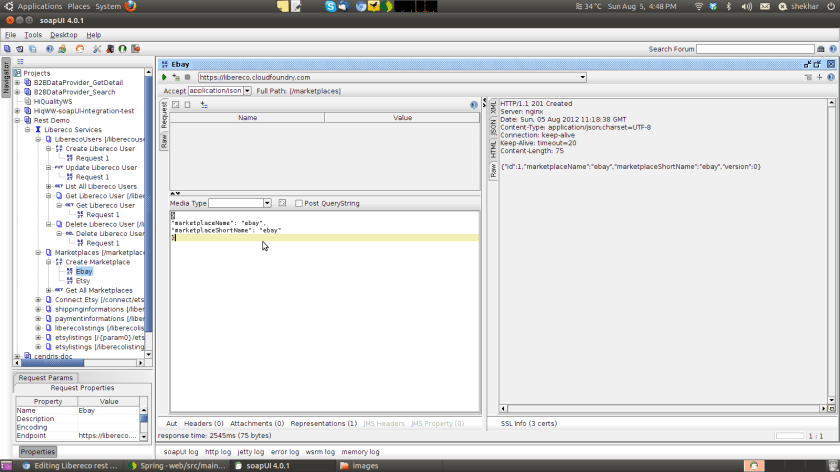Toggle the Post QueryString checkbox

click(298, 203)
